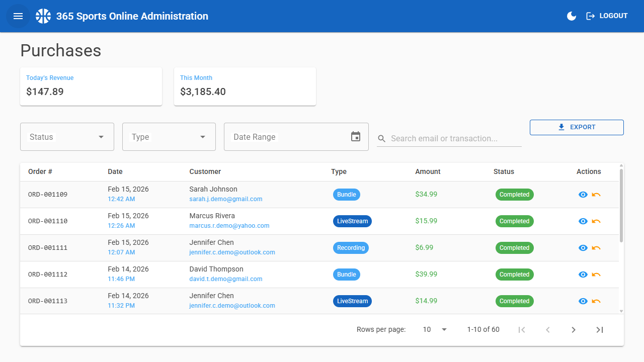Click the Purchases page heading

[x=61, y=50]
